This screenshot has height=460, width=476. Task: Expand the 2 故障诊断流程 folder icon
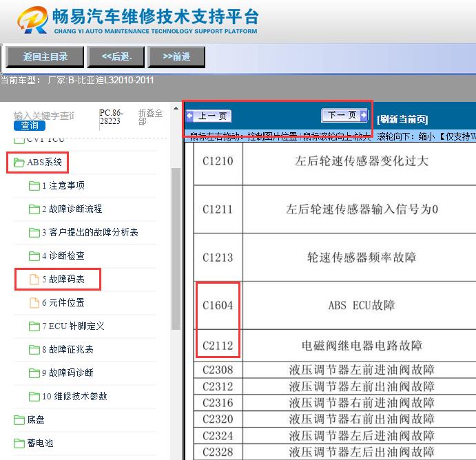tap(34, 209)
